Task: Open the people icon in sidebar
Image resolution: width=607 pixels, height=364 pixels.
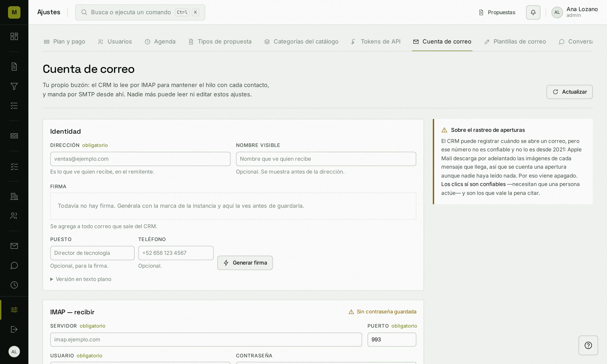Action: (14, 216)
